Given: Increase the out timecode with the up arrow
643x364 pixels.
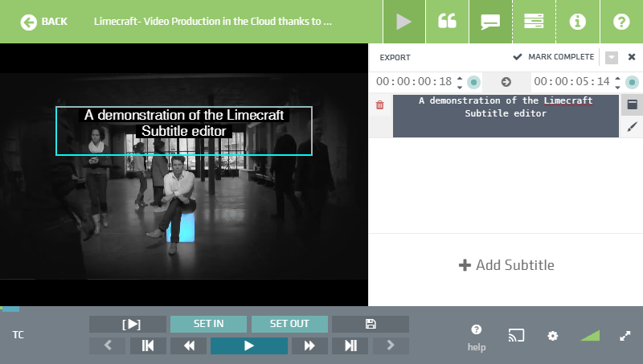Looking at the screenshot, I should [617, 78].
